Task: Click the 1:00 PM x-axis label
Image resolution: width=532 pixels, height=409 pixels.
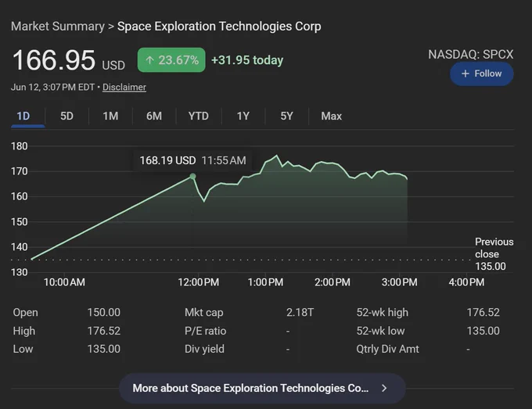Action: (265, 282)
